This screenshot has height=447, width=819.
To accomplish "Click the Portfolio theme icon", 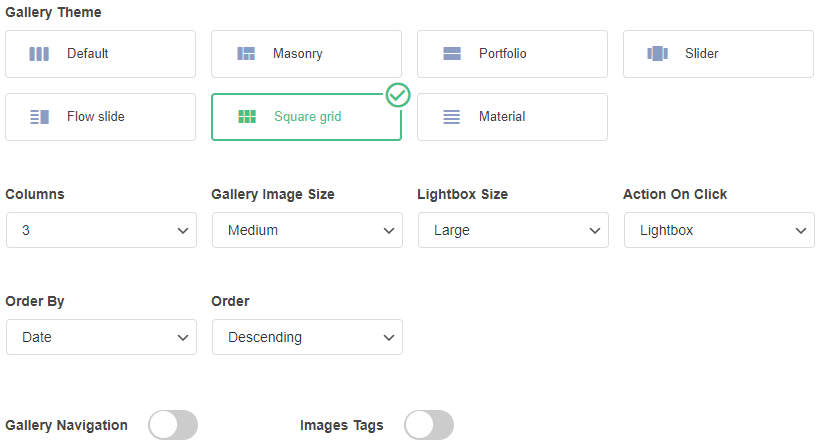I will click(x=452, y=54).
